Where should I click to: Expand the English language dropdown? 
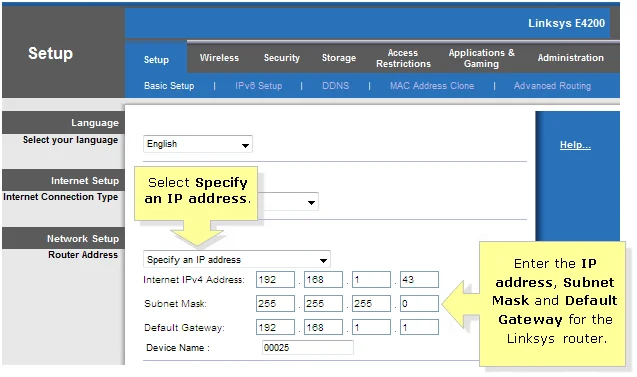click(x=198, y=144)
